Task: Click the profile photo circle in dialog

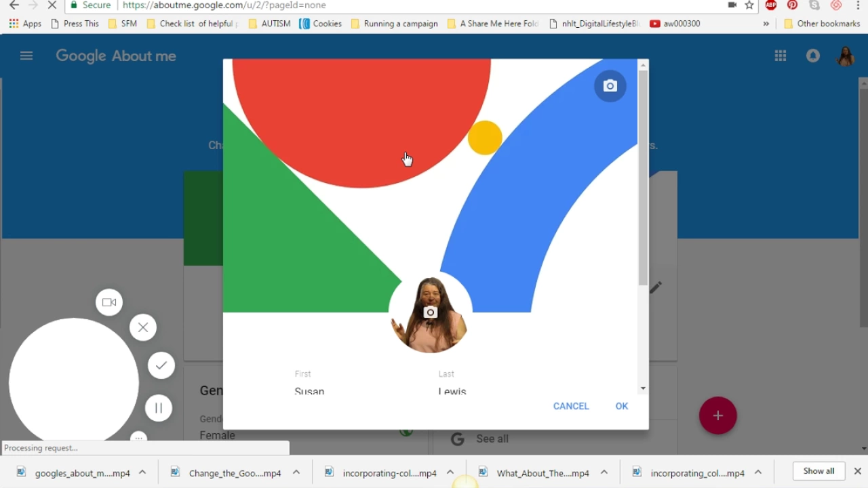Action: pos(430,312)
